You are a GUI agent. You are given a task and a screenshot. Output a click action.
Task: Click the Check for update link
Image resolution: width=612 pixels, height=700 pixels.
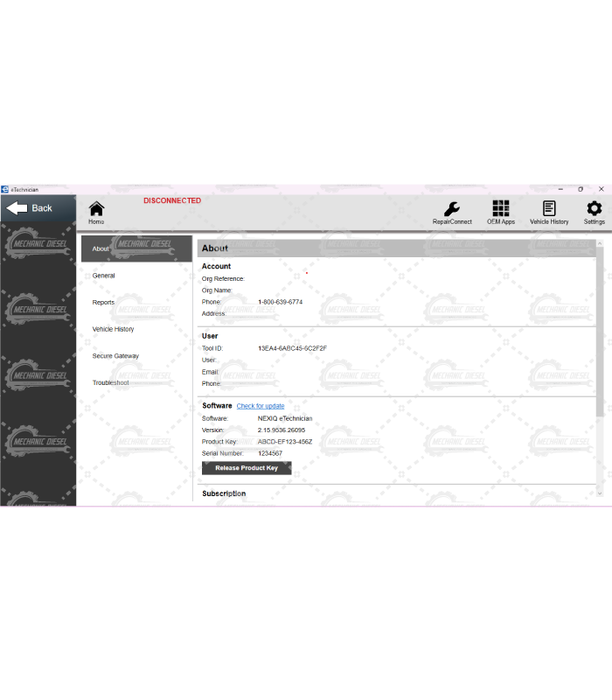tap(261, 406)
